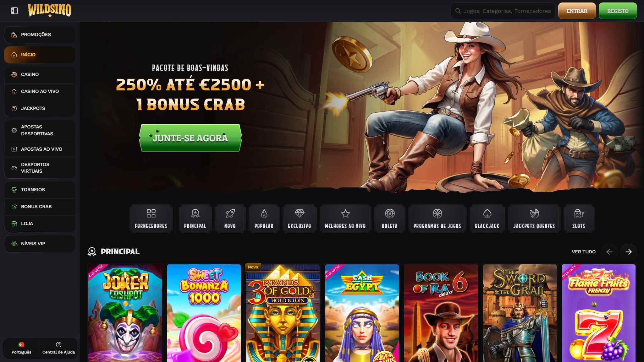The width and height of the screenshot is (644, 362).
Task: Show previous games with left arrow
Action: [x=609, y=252]
